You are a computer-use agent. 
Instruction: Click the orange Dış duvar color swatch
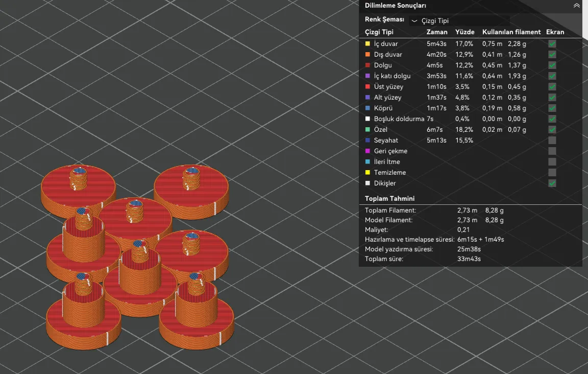(367, 55)
